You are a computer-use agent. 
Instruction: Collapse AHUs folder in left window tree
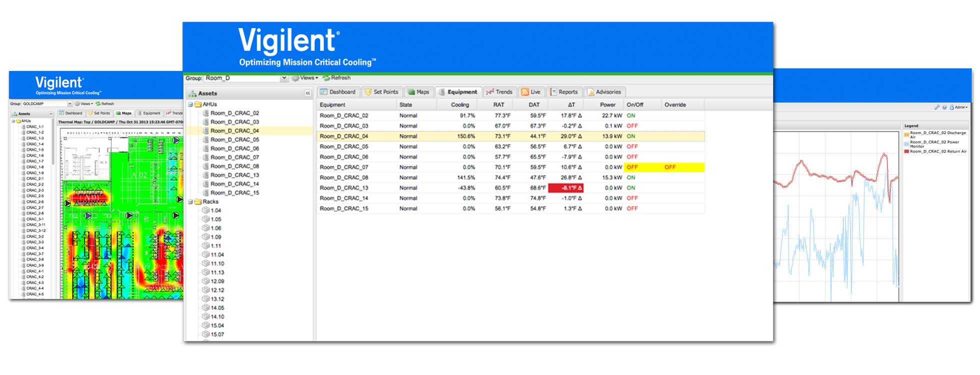13,121
